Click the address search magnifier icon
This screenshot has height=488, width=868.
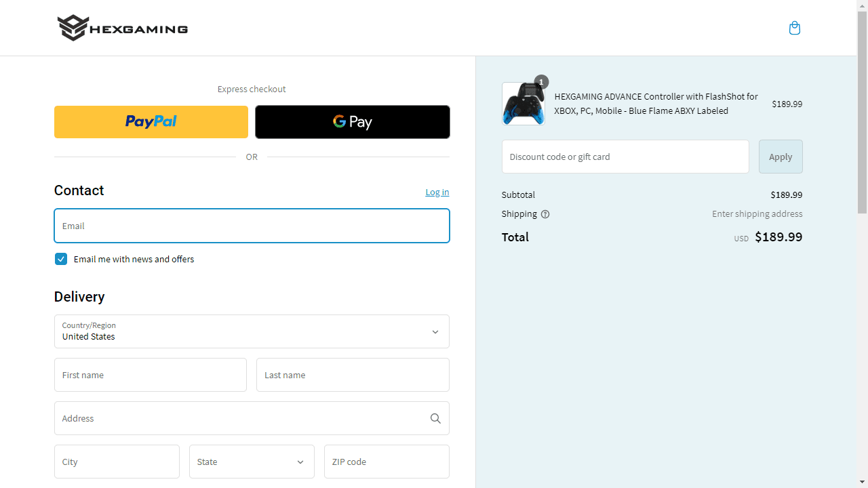(x=435, y=418)
